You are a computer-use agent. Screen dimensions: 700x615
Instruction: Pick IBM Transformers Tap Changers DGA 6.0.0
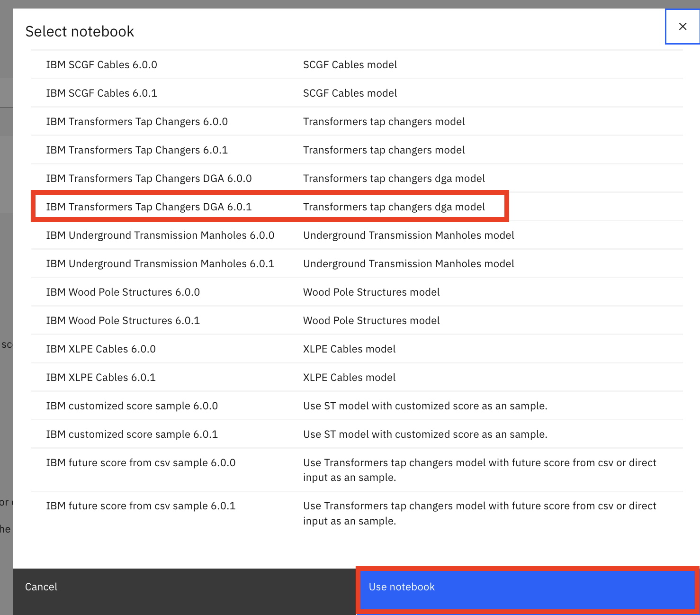(x=357, y=178)
